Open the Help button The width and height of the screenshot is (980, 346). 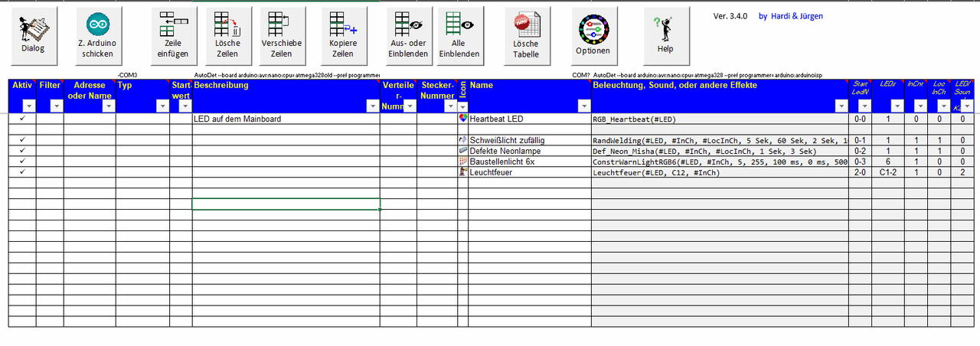pos(665,34)
